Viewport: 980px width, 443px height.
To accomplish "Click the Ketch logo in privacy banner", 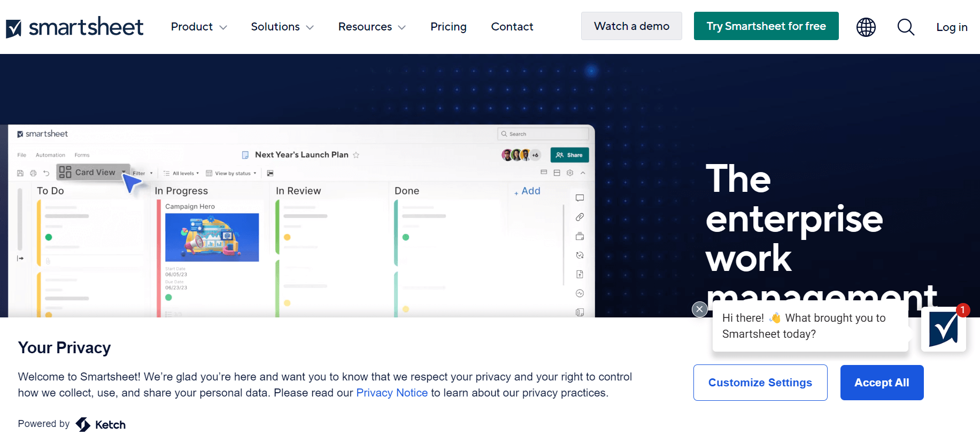I will point(101,424).
